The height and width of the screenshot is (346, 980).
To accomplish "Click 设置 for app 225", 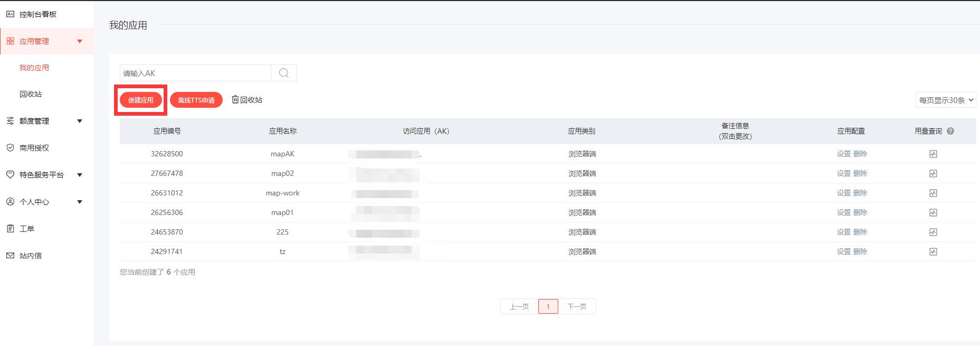I will pos(843,232).
